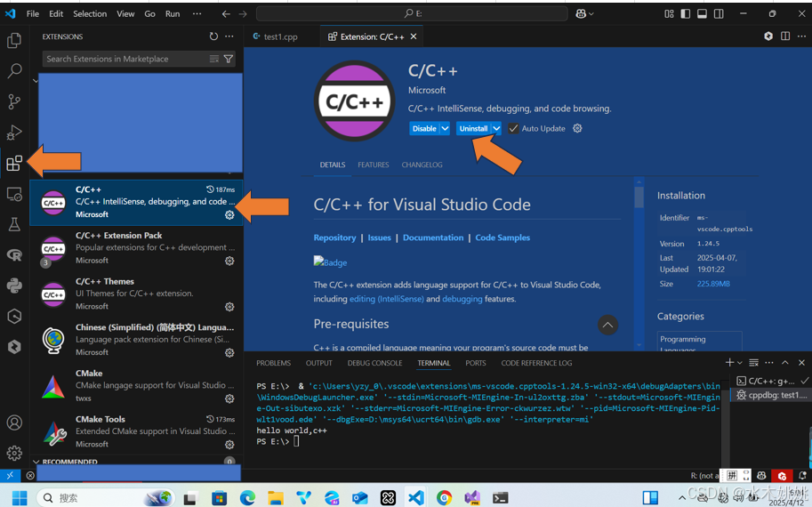Click the Disable button
The width and height of the screenshot is (812, 507).
pos(424,128)
